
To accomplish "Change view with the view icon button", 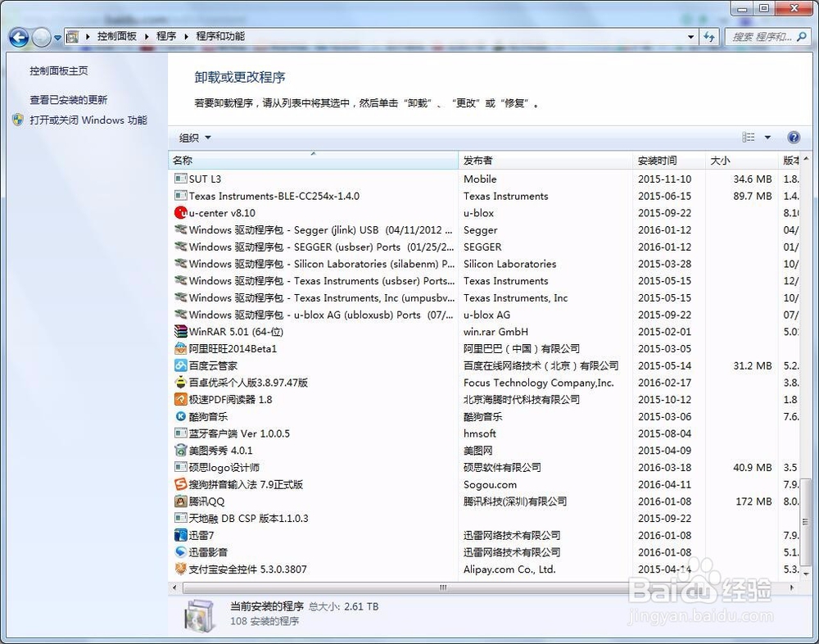I will click(749, 137).
